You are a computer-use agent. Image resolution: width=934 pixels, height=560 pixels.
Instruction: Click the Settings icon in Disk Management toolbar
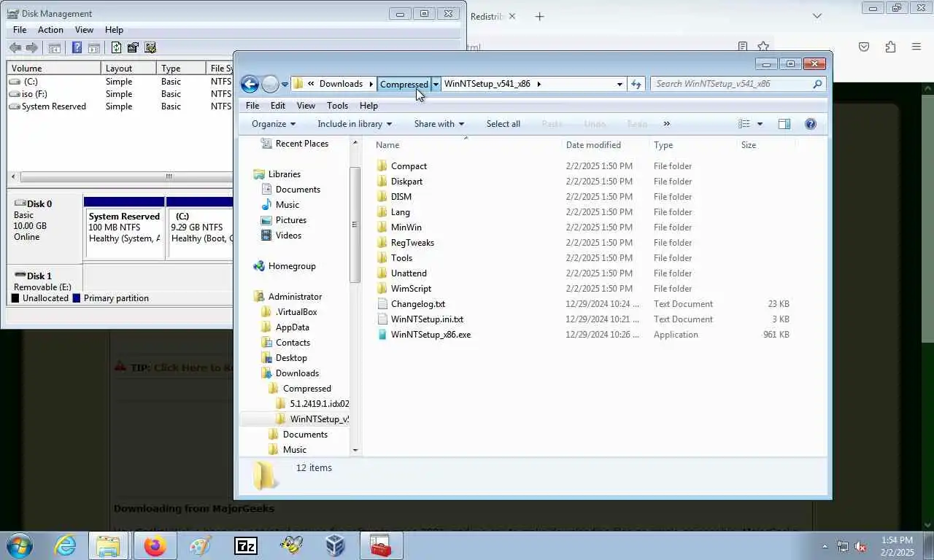click(150, 48)
